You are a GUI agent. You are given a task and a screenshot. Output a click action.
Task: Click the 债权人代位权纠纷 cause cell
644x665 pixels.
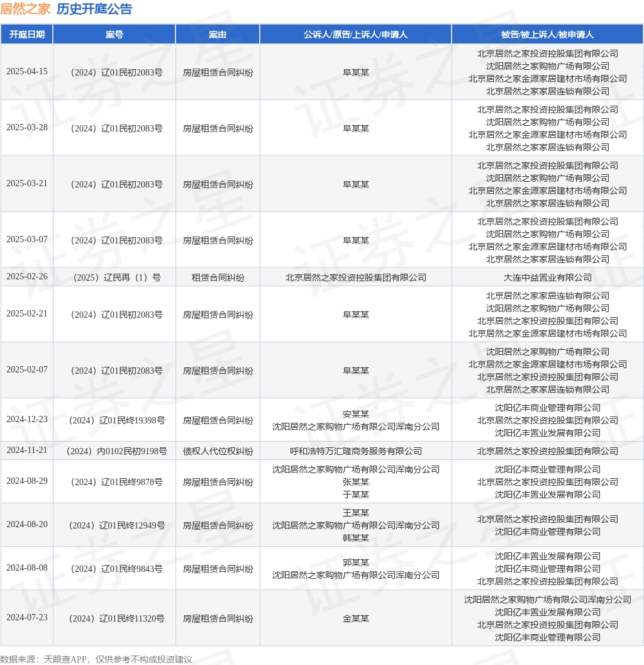coord(218,451)
